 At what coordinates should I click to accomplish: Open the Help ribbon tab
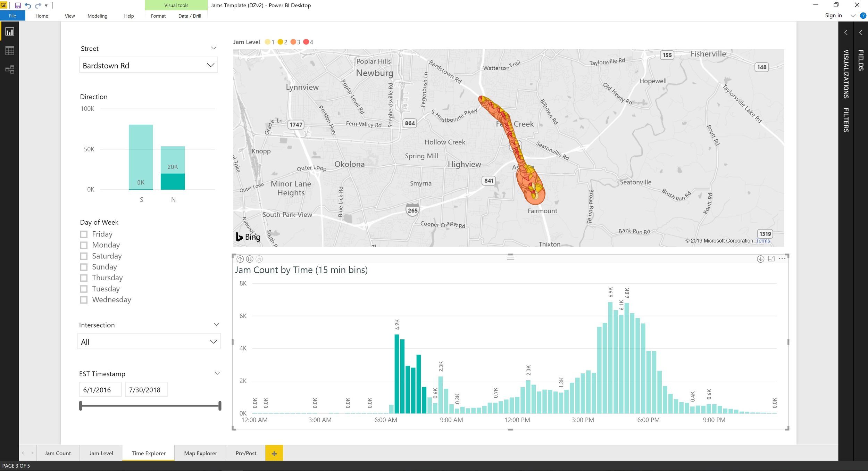click(129, 16)
